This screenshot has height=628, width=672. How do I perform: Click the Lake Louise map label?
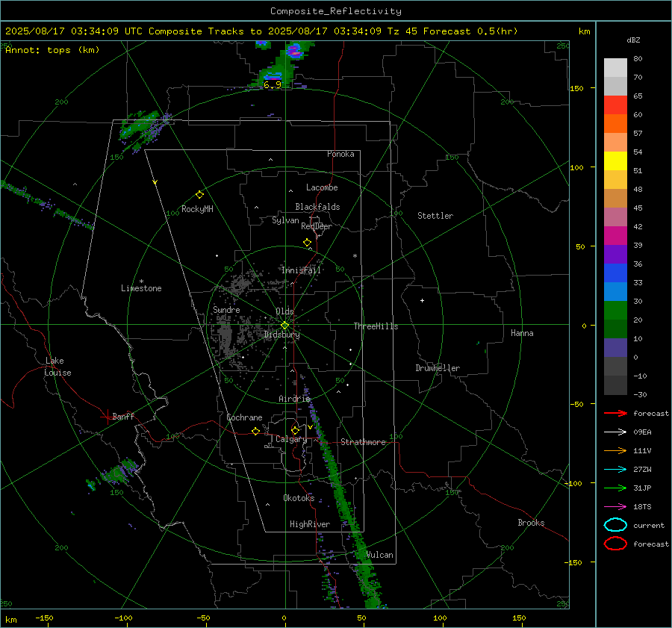click(x=57, y=367)
